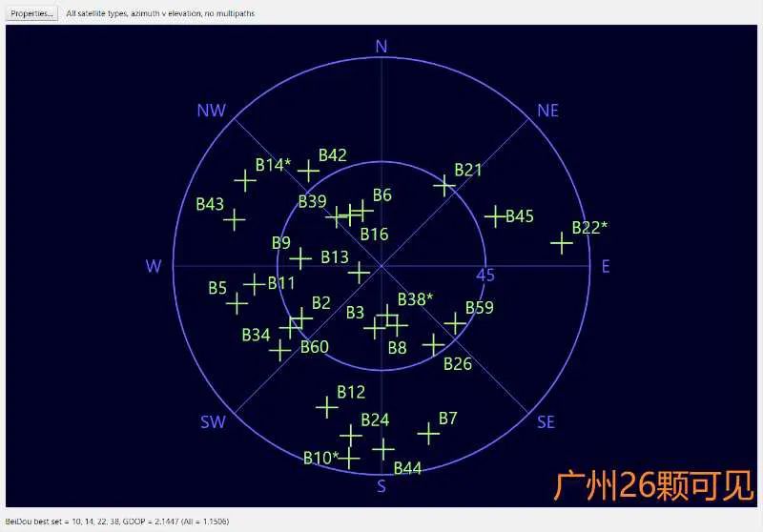
Task: Click the SE compass direction label
Action: point(546,421)
